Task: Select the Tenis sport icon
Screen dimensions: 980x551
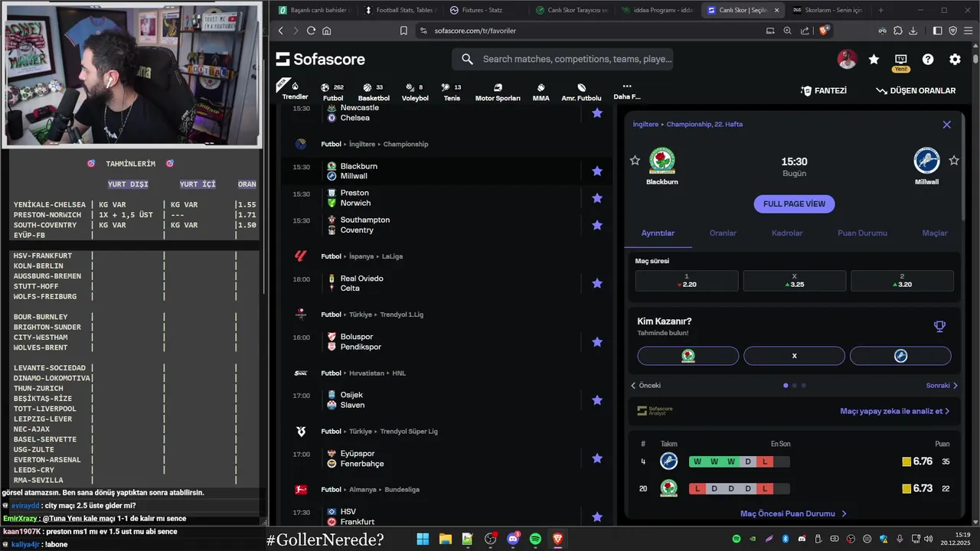Action: coord(452,92)
